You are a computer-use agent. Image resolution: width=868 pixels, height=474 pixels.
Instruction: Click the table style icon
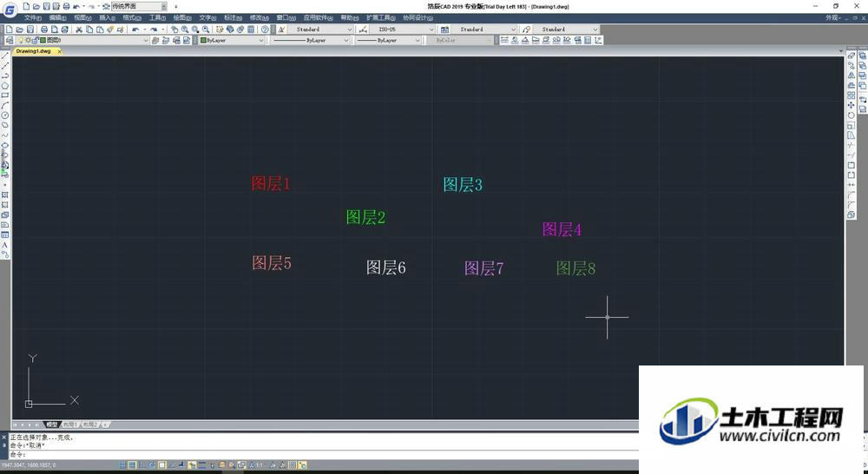coord(444,30)
